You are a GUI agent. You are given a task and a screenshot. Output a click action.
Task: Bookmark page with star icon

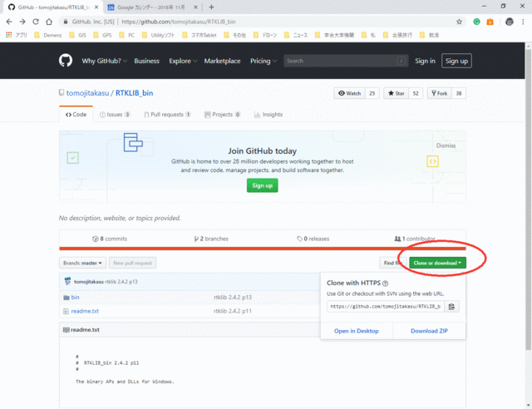click(459, 22)
